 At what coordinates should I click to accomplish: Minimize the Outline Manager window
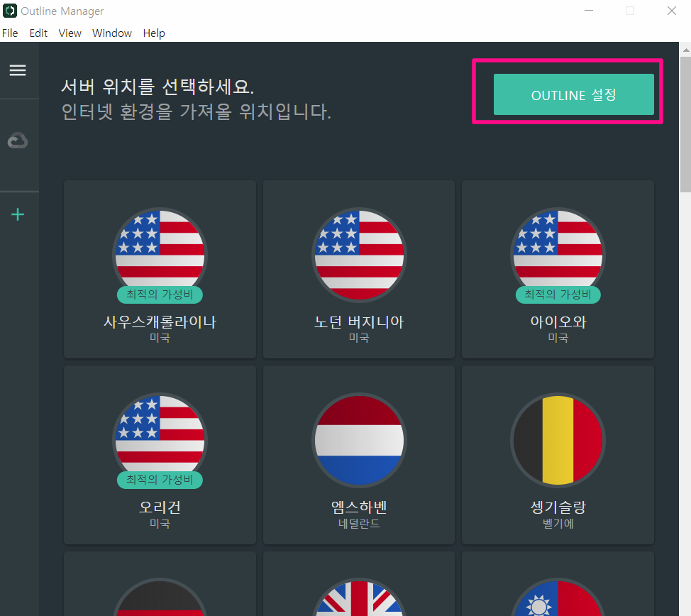coord(589,11)
